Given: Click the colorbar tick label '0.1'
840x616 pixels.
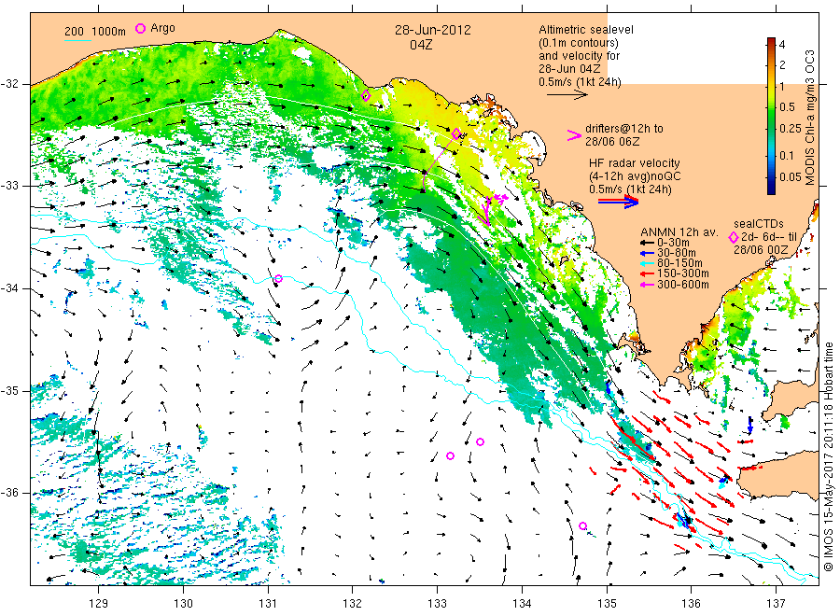Looking at the screenshot, I should (787, 155).
